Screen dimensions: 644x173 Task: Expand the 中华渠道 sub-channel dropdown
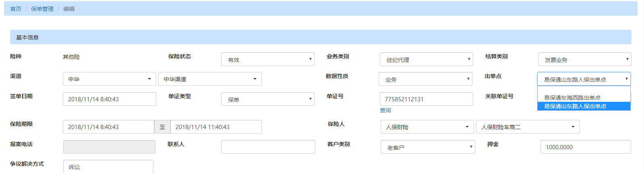point(210,79)
